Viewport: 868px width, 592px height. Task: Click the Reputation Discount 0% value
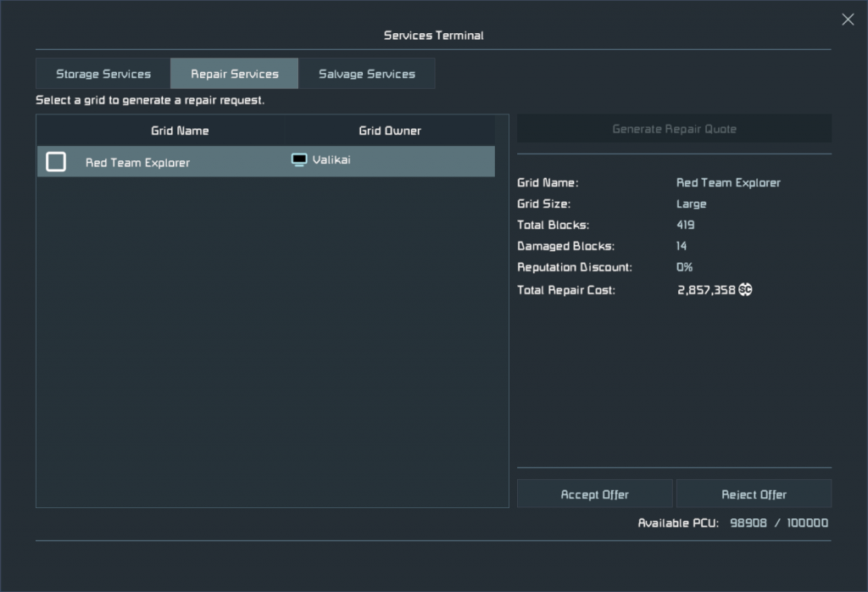684,267
